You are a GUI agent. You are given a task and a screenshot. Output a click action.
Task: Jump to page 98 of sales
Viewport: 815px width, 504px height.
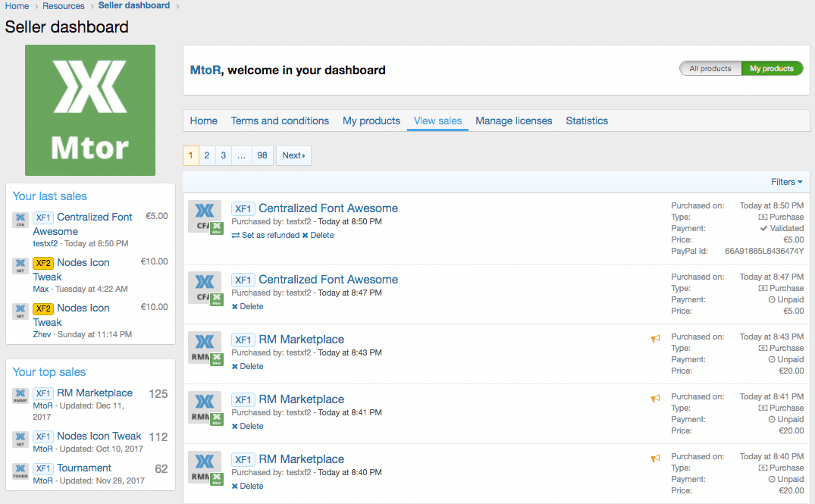pos(262,156)
